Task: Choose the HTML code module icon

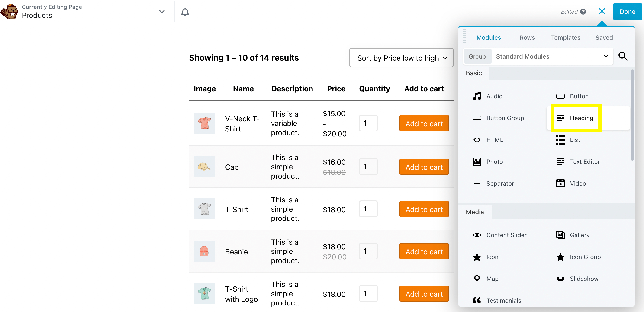Action: pos(477,140)
